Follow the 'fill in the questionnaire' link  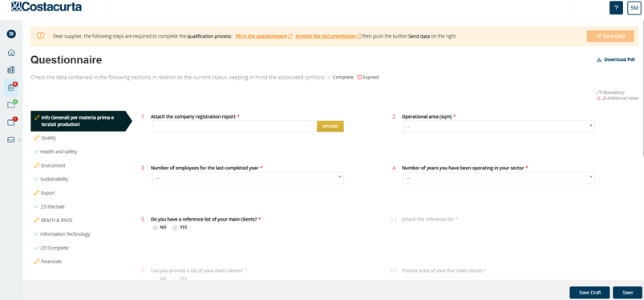(x=261, y=36)
